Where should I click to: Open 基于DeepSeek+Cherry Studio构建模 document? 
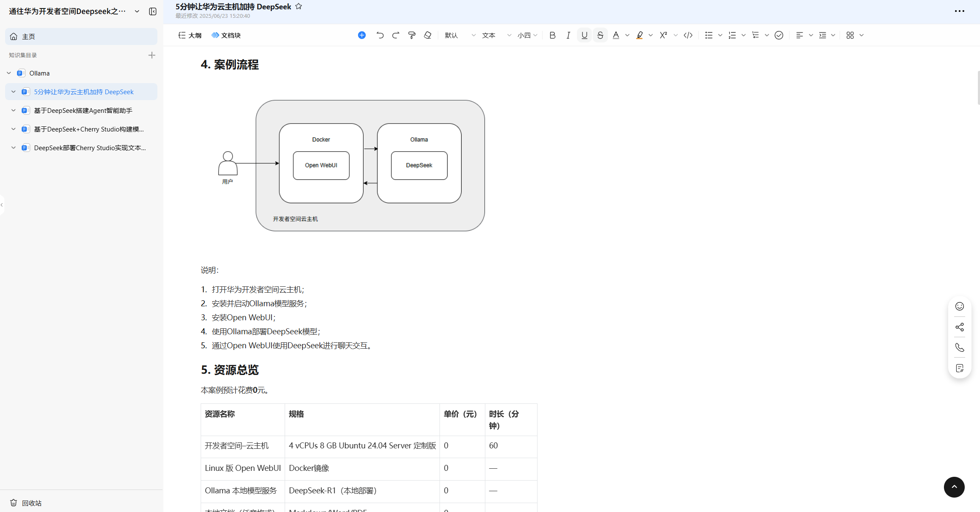coord(89,129)
